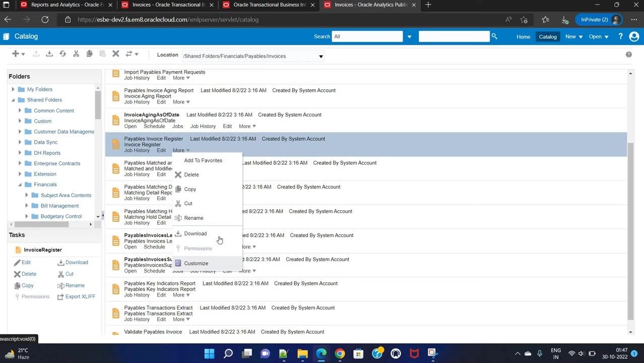The width and height of the screenshot is (644, 363).
Task: Choose Download in the More context menu
Action: pyautogui.click(x=195, y=233)
